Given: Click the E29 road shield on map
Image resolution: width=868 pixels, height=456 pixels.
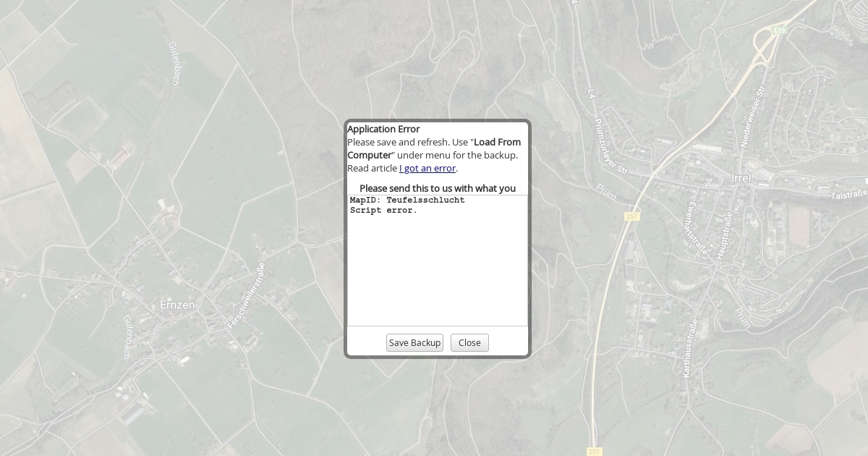Looking at the screenshot, I should (x=778, y=30).
